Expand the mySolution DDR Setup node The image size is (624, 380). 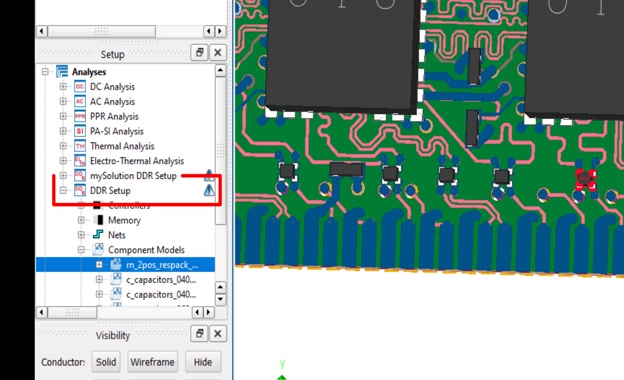coord(63,175)
